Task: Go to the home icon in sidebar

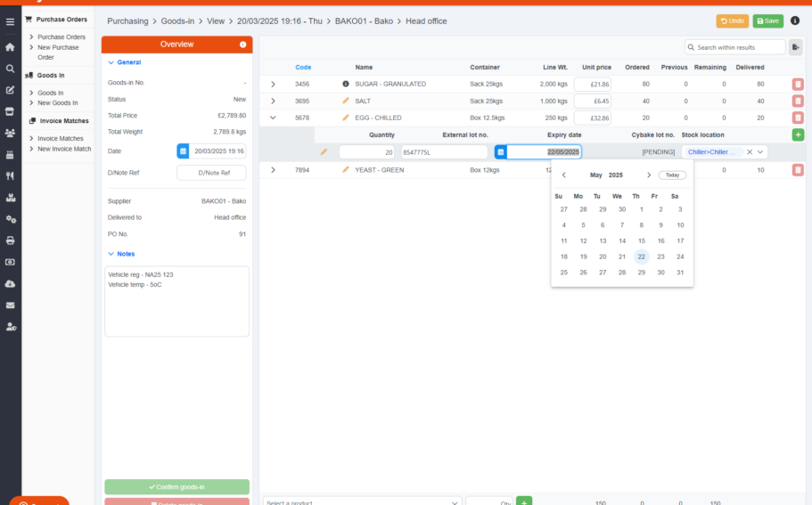Action: (x=10, y=47)
